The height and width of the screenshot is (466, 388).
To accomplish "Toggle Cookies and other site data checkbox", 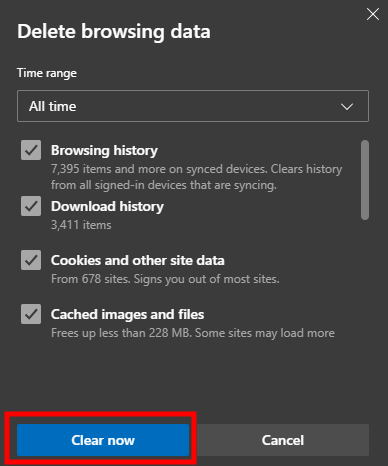I will click(31, 260).
